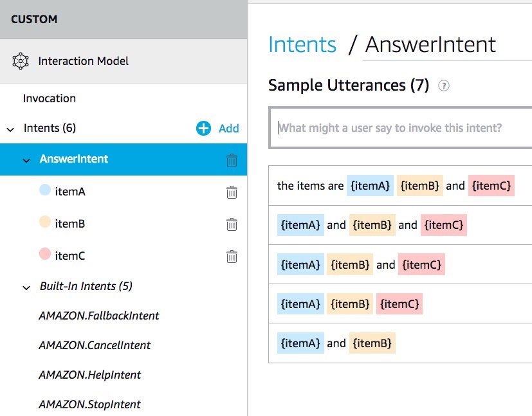Open AMAZON.HelpIntent from the intent list

[x=89, y=375]
